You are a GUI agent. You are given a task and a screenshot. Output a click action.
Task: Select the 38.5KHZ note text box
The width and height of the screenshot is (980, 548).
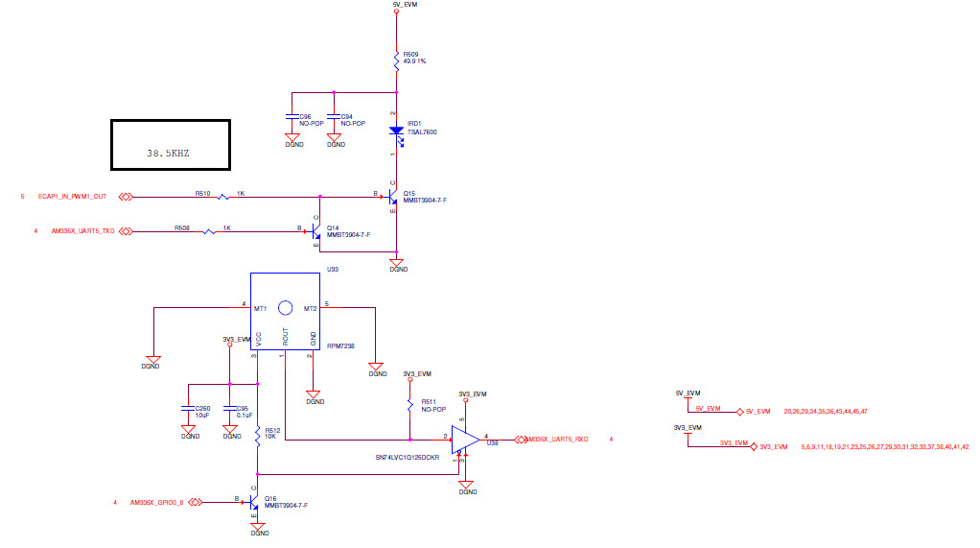pyautogui.click(x=171, y=145)
